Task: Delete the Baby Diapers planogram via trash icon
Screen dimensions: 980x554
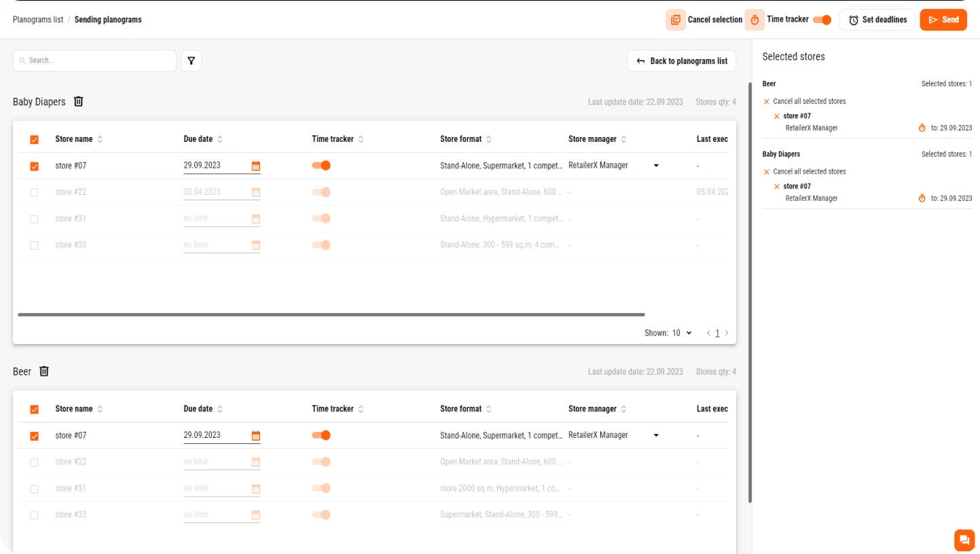Action: tap(78, 101)
